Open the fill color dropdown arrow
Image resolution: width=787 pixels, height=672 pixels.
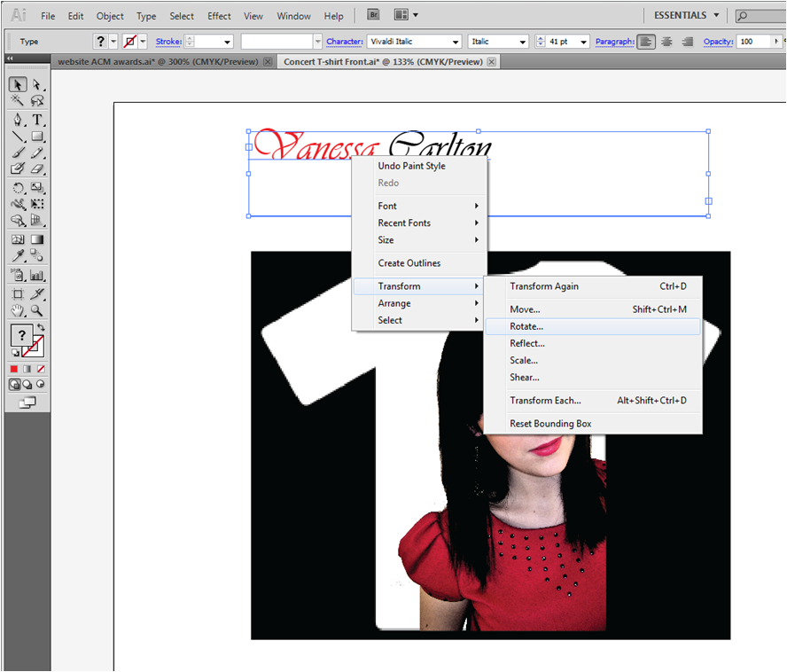(x=114, y=42)
